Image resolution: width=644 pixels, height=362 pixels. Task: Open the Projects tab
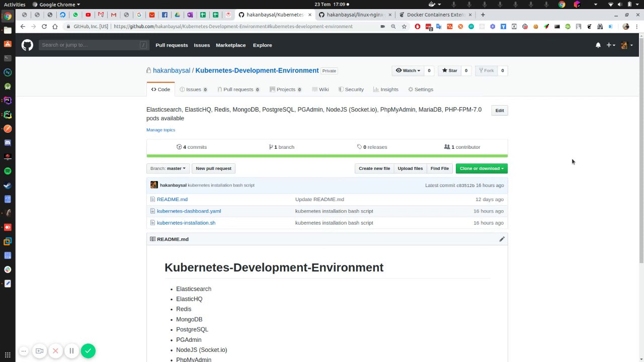point(286,89)
